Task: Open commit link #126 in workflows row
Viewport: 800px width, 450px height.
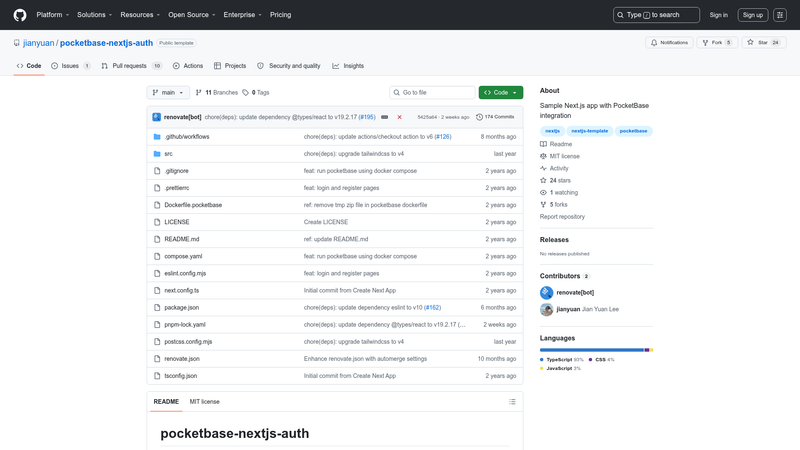Action: 443,137
